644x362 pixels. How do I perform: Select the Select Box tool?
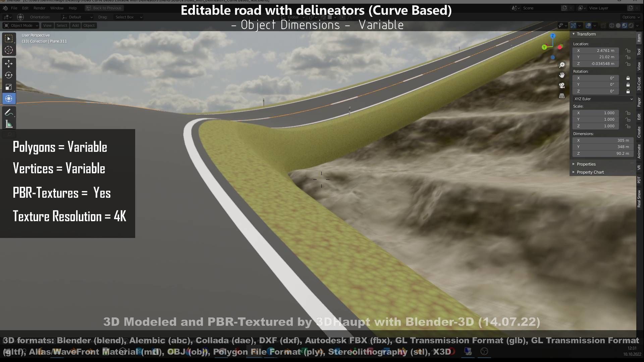9,39
